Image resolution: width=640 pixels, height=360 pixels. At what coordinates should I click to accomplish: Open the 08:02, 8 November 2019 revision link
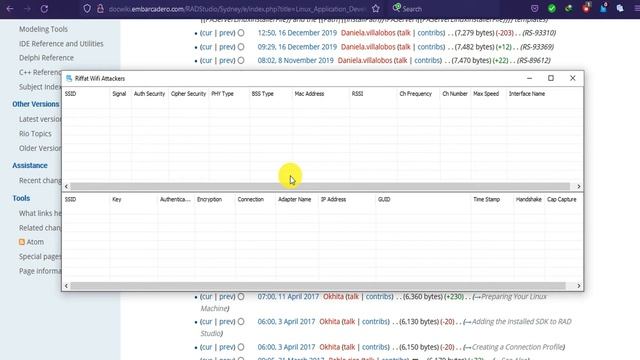296,60
